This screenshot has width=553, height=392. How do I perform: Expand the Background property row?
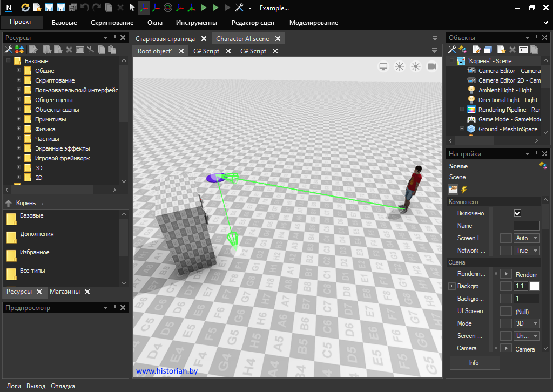[452, 286]
